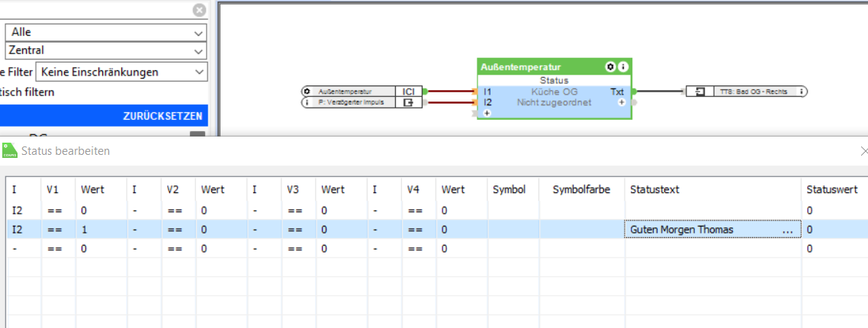Click Symbolfarbe cell of highlighted row

click(x=583, y=230)
